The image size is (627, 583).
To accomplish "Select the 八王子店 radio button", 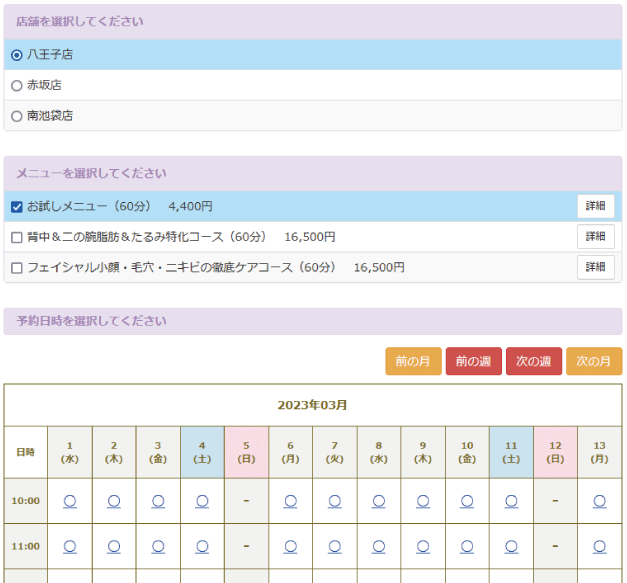I will click(x=16, y=55).
